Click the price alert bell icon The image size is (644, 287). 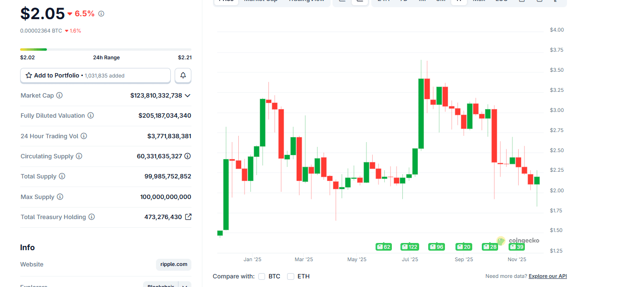[183, 76]
